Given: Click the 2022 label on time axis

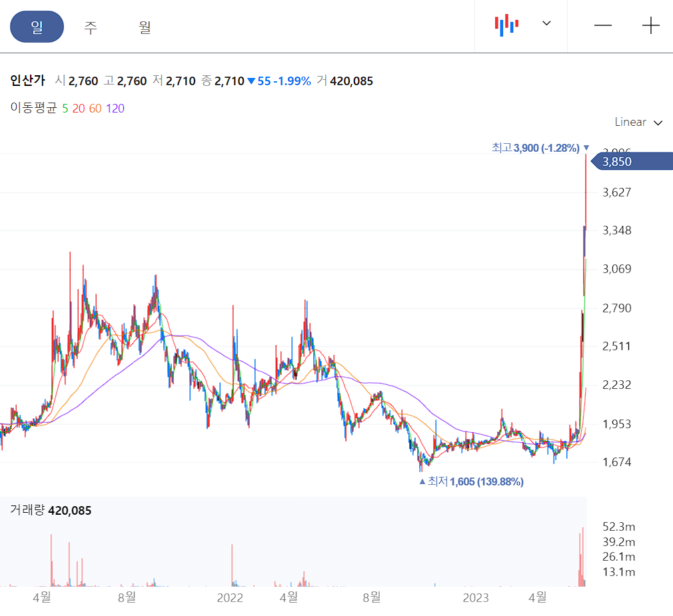Looking at the screenshot, I should tap(230, 597).
